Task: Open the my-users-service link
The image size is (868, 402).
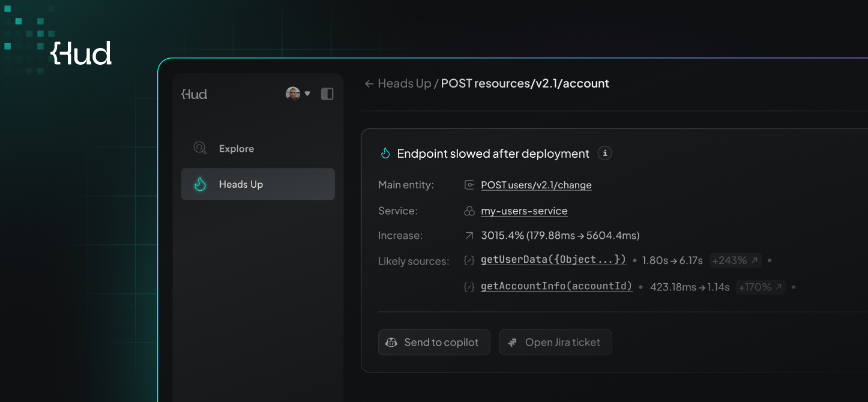Action: pyautogui.click(x=524, y=211)
